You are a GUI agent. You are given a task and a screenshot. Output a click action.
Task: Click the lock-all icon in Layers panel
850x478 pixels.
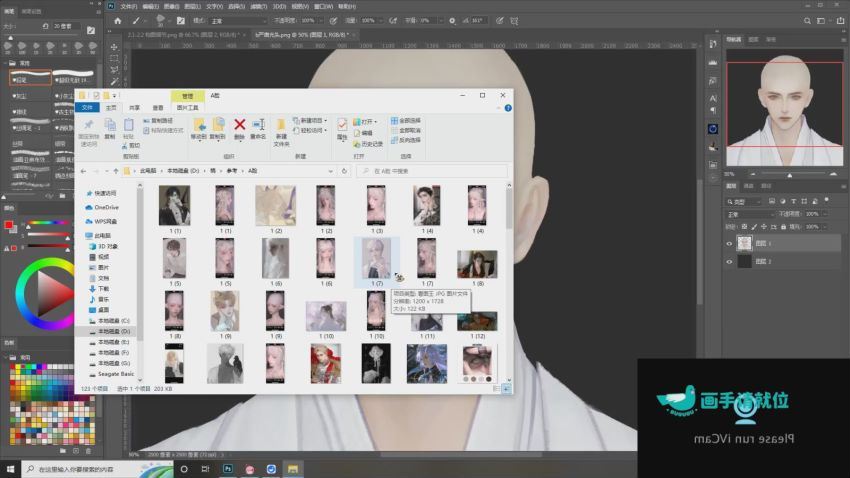pos(783,227)
